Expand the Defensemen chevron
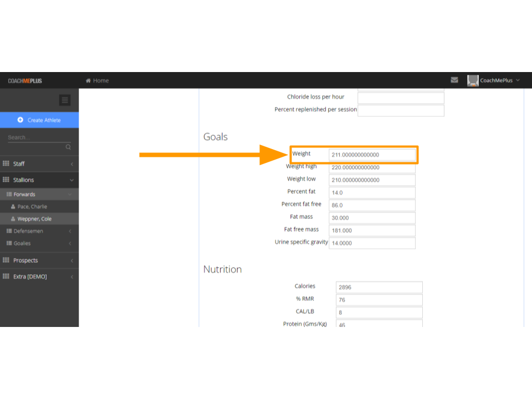Screen dimensions: 532x399 70,232
